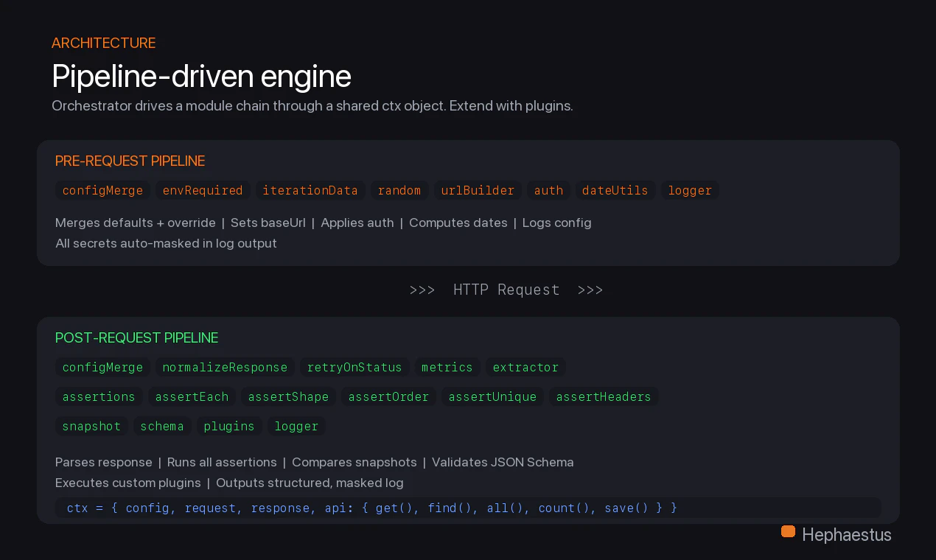Select the urlBuilder module chip
Image resolution: width=936 pixels, height=560 pixels.
478,190
